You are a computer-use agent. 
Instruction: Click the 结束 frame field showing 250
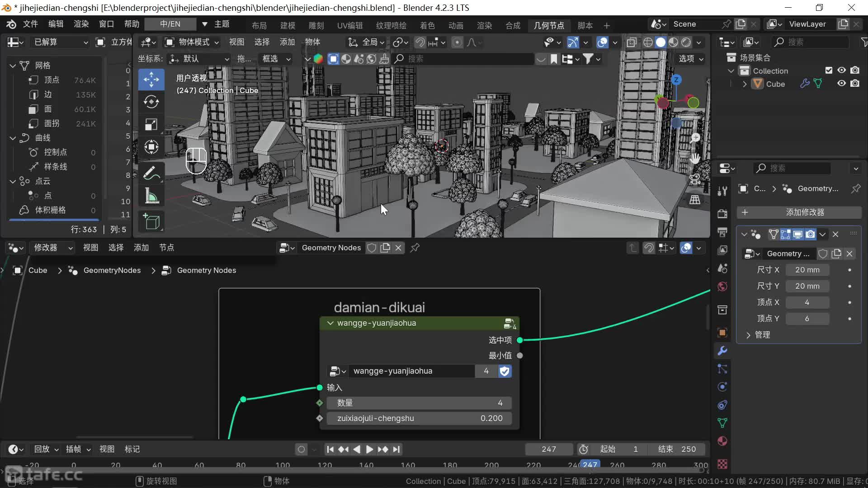677,449
